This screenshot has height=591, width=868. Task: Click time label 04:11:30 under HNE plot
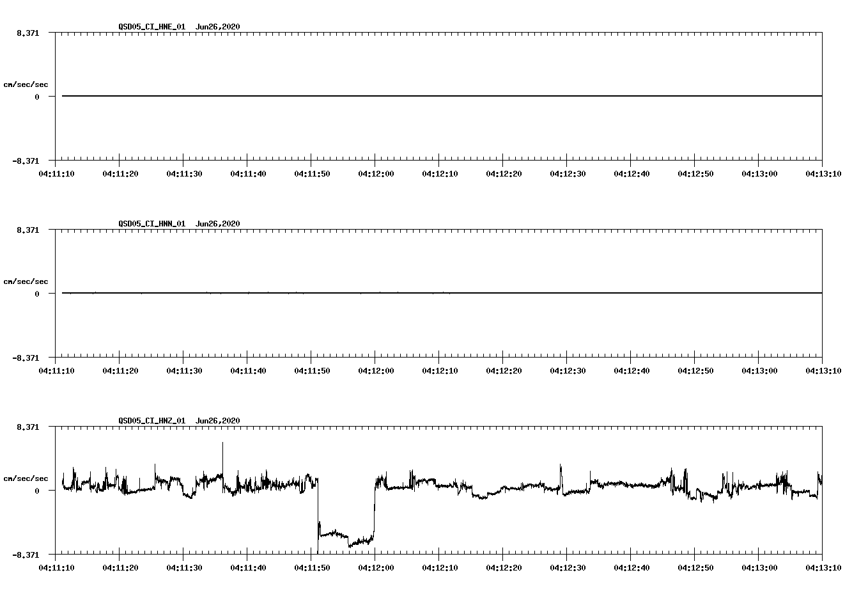(184, 173)
